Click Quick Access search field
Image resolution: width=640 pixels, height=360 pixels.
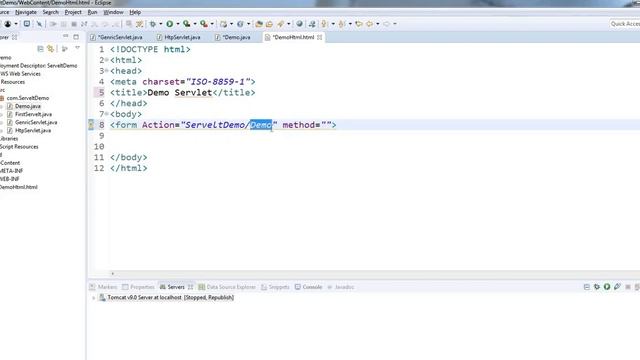tap(624, 24)
